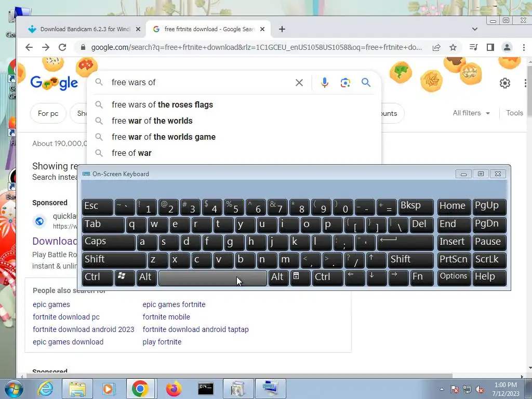Show hidden tray icons arrow

coord(442,390)
